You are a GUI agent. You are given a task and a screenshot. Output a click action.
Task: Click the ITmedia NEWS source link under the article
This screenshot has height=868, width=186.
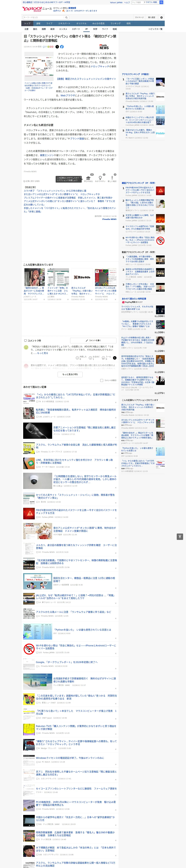[x=109, y=219]
